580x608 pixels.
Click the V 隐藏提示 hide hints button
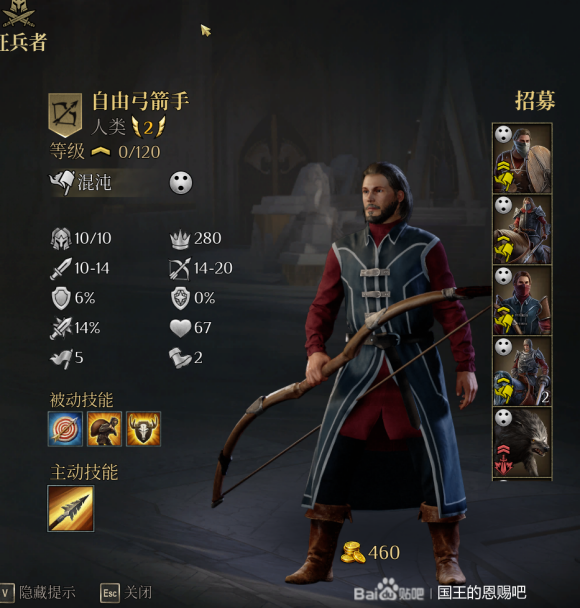(x=38, y=593)
